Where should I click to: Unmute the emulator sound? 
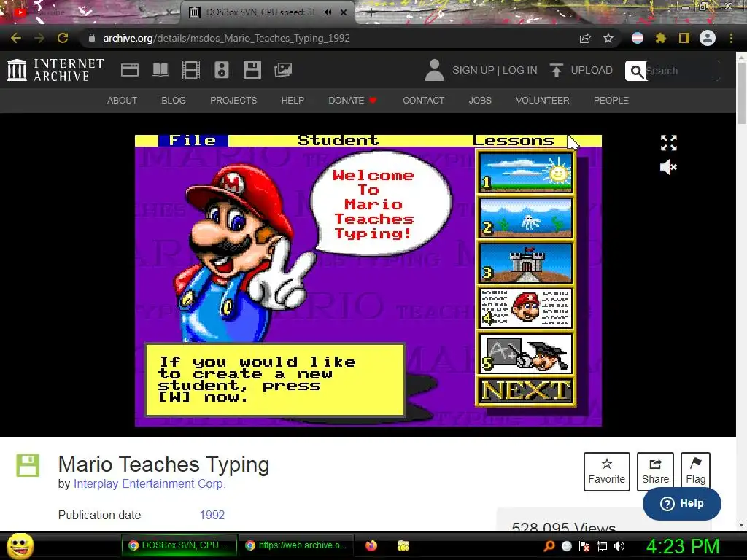click(668, 167)
